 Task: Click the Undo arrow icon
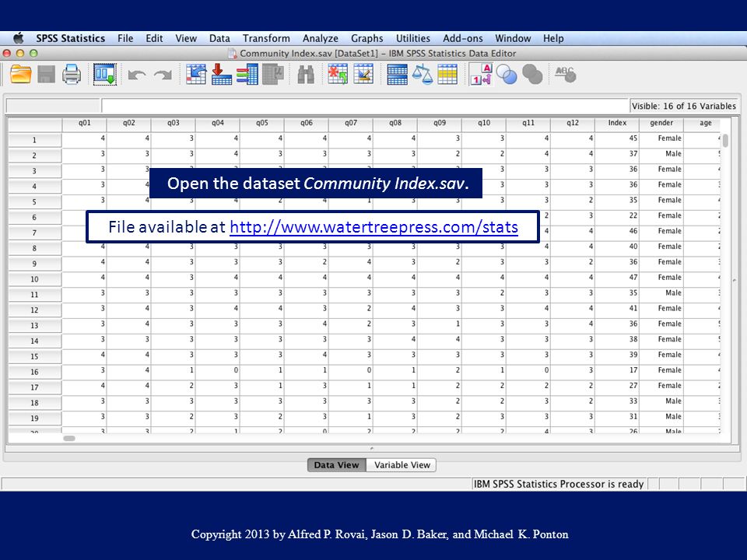tap(137, 75)
